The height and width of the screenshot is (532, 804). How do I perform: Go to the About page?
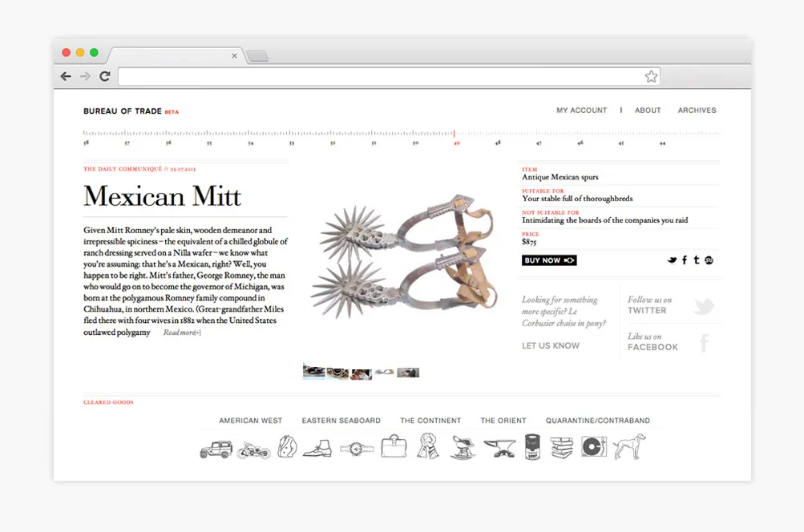pyautogui.click(x=648, y=111)
